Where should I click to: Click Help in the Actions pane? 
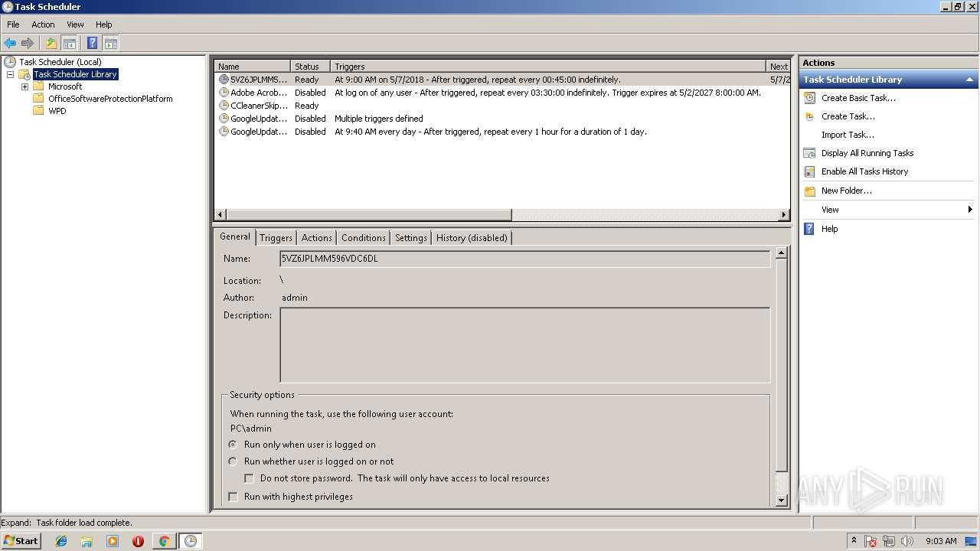coord(829,229)
